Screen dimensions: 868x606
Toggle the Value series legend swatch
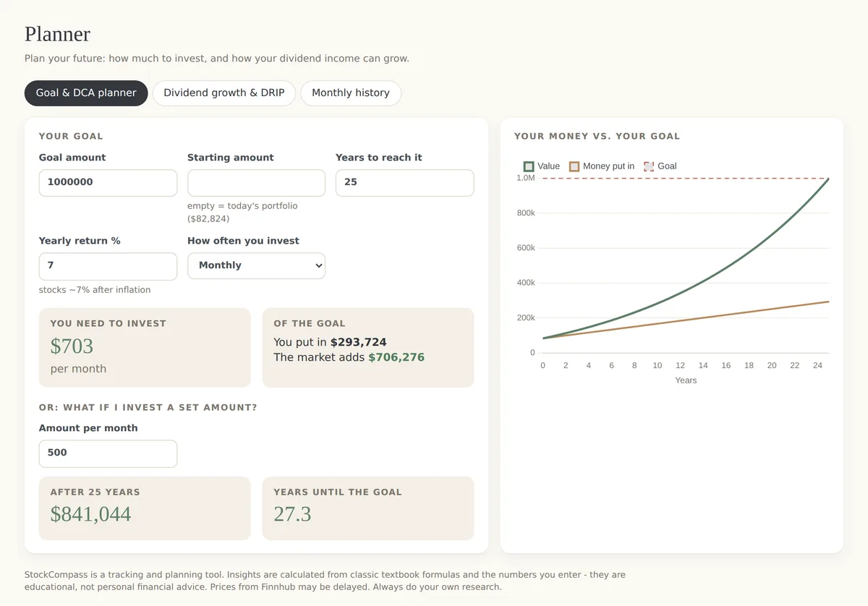[529, 166]
